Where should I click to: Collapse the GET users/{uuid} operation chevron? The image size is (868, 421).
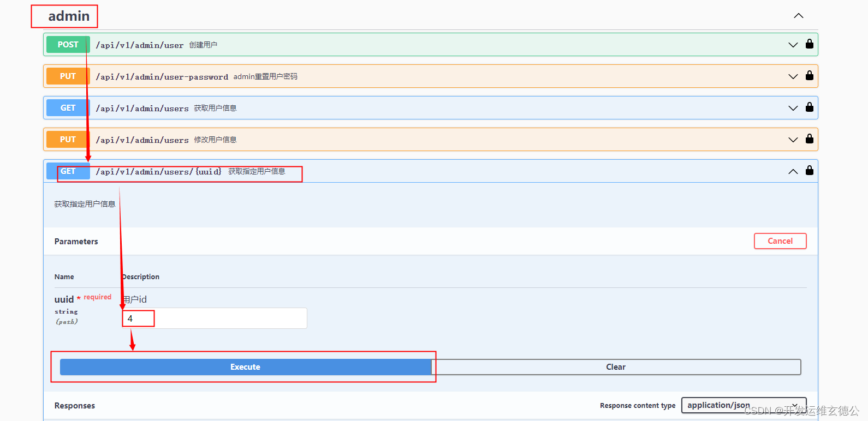pyautogui.click(x=793, y=171)
